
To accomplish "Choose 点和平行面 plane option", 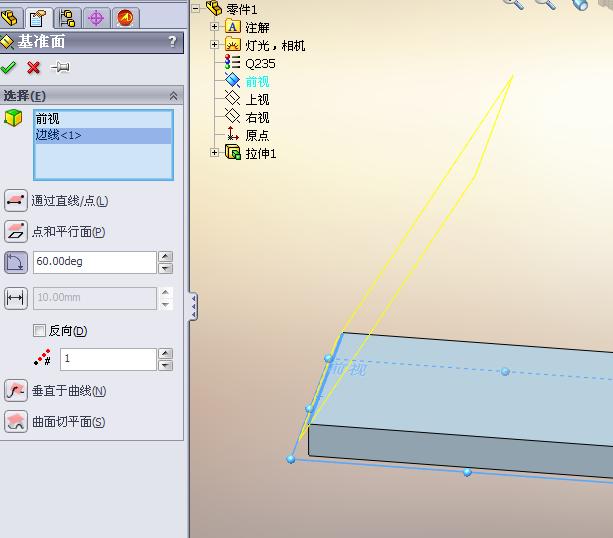I will [x=16, y=231].
